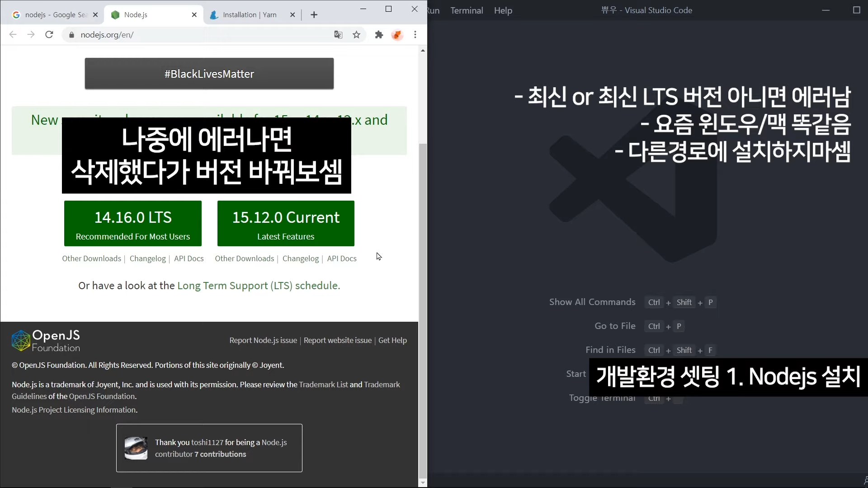Viewport: 868px width, 488px height.
Task: Bookmark this page with star icon
Action: (357, 35)
